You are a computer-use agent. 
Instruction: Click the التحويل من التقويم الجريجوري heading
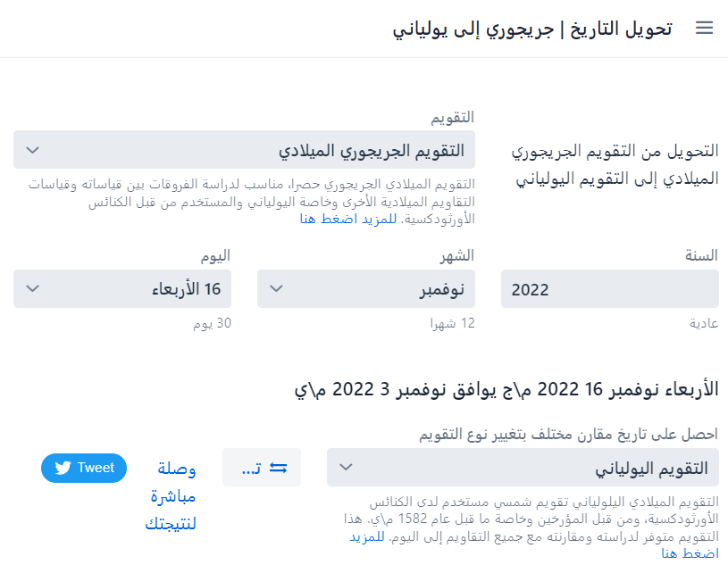pyautogui.click(x=615, y=151)
